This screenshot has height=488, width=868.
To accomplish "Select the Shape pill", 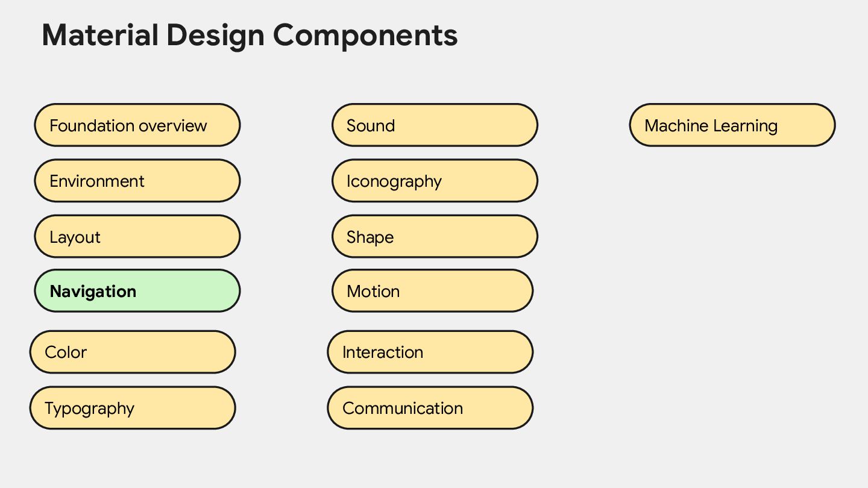I will click(x=435, y=236).
